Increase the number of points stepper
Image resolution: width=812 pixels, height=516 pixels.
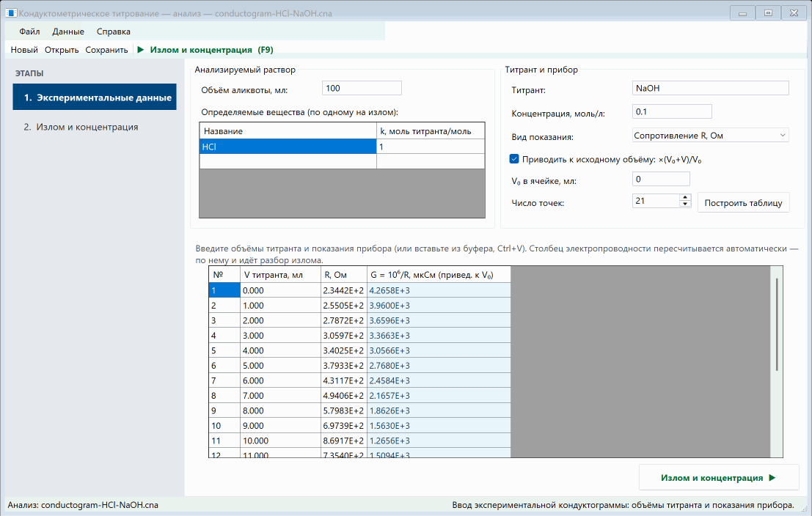coord(684,197)
